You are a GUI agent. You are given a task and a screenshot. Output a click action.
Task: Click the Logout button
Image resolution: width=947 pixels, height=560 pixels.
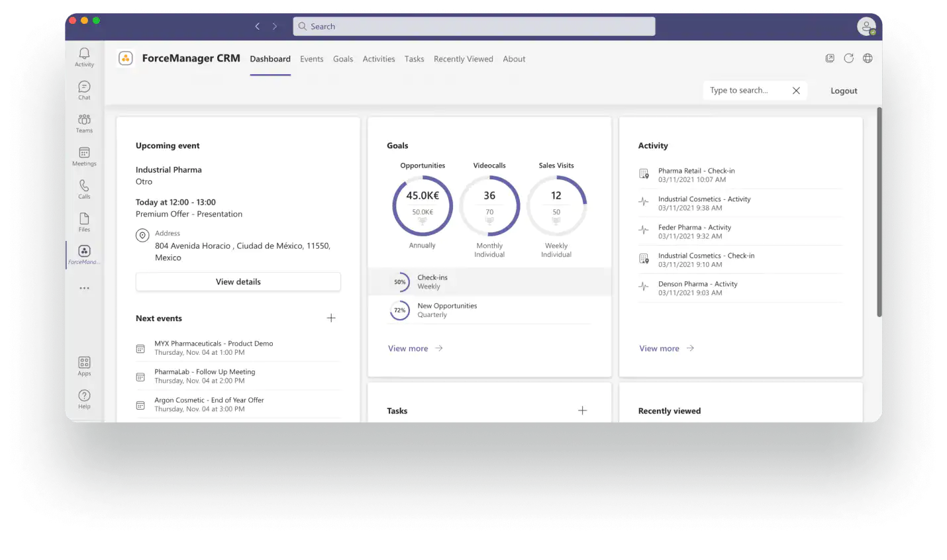point(844,91)
